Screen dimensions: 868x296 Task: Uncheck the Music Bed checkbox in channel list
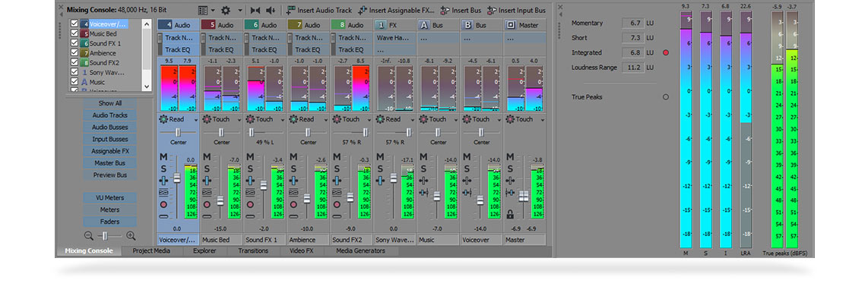tap(74, 33)
